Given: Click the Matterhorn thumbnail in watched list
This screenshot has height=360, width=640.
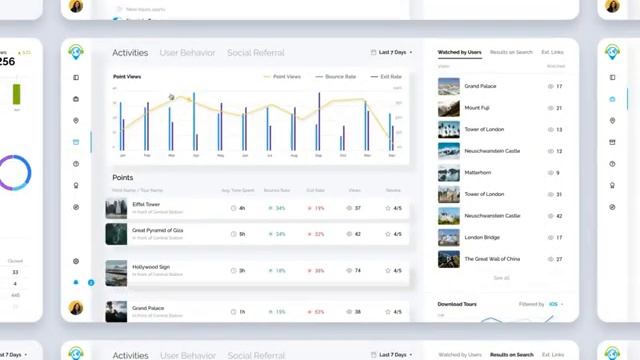Looking at the screenshot, I should [x=449, y=173].
